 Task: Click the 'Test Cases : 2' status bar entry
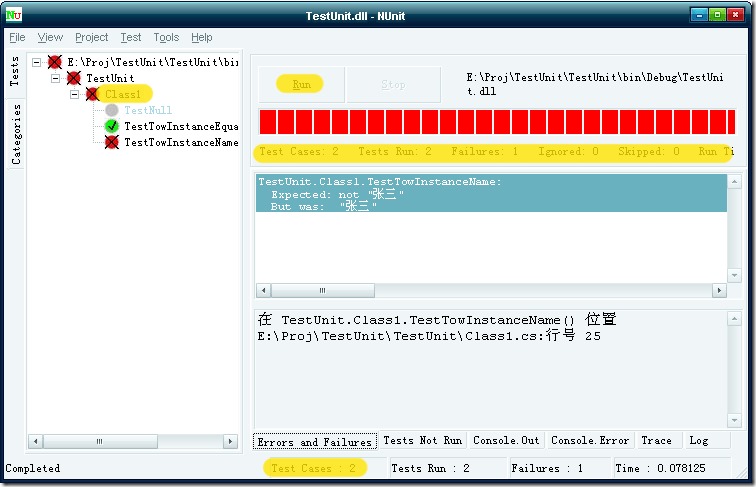click(314, 468)
